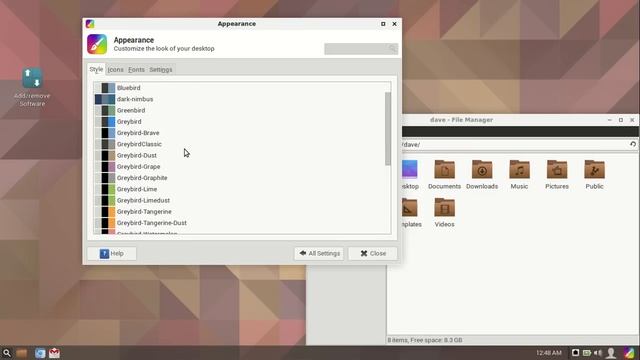Switch to the Style tab
The height and width of the screenshot is (360, 640).
coord(96,69)
